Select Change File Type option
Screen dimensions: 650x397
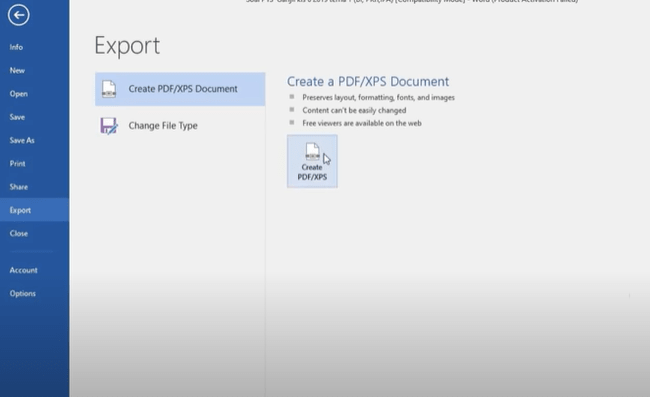click(x=180, y=126)
